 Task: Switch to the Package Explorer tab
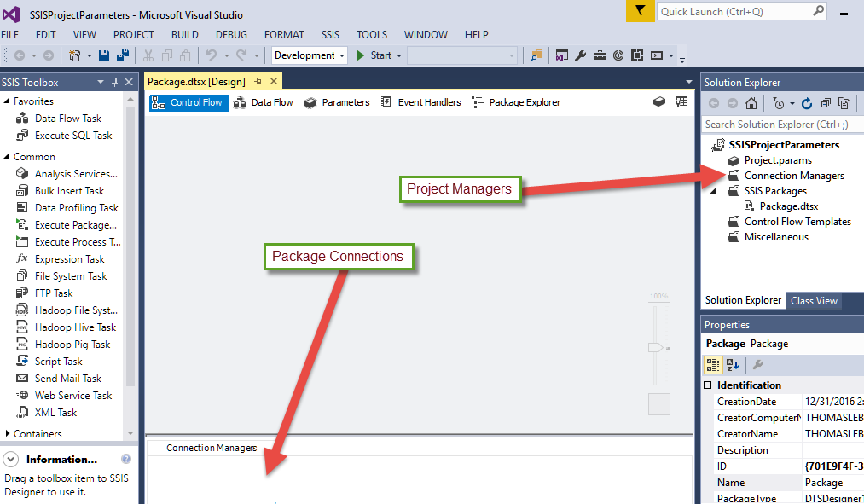516,102
